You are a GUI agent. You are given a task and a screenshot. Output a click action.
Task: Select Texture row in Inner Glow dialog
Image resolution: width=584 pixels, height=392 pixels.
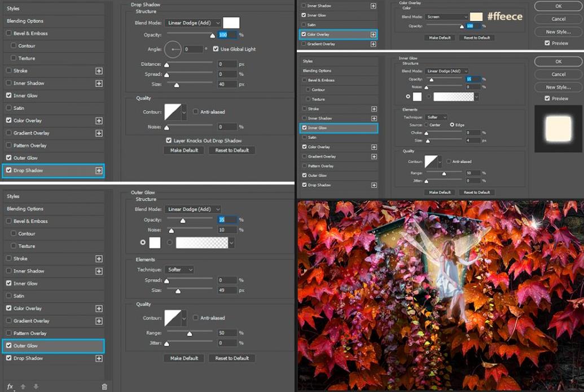coord(339,99)
